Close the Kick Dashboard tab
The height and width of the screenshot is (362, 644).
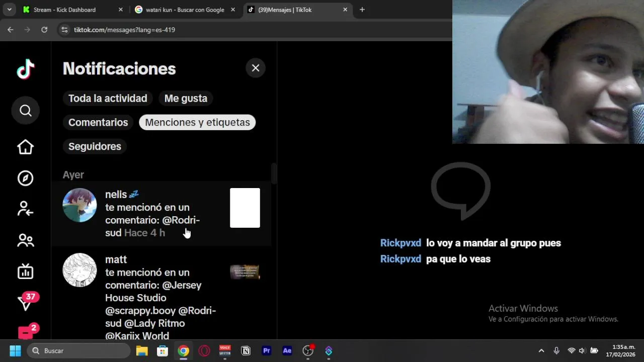[120, 10]
